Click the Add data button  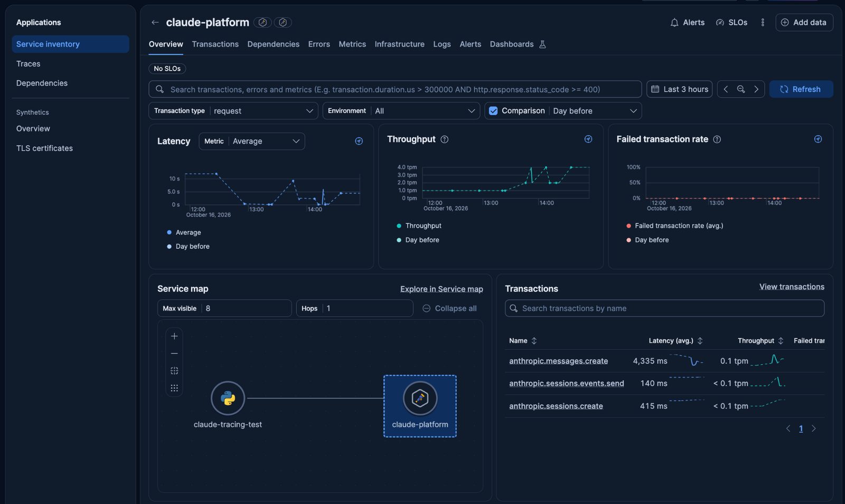[x=804, y=22]
